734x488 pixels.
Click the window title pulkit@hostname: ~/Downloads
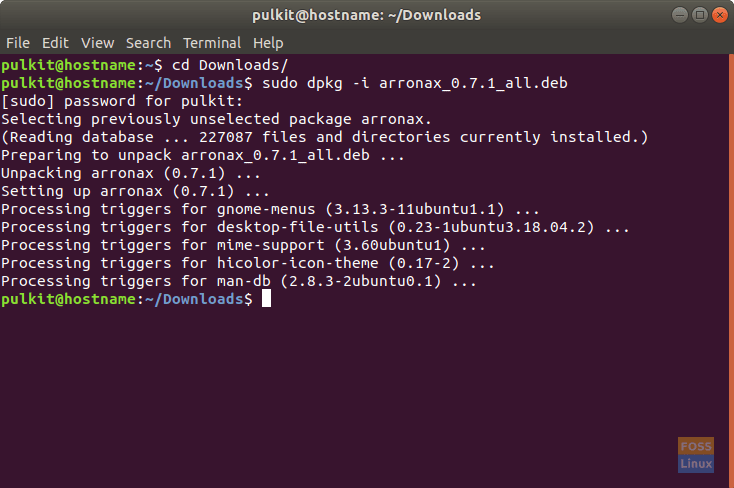tap(367, 15)
